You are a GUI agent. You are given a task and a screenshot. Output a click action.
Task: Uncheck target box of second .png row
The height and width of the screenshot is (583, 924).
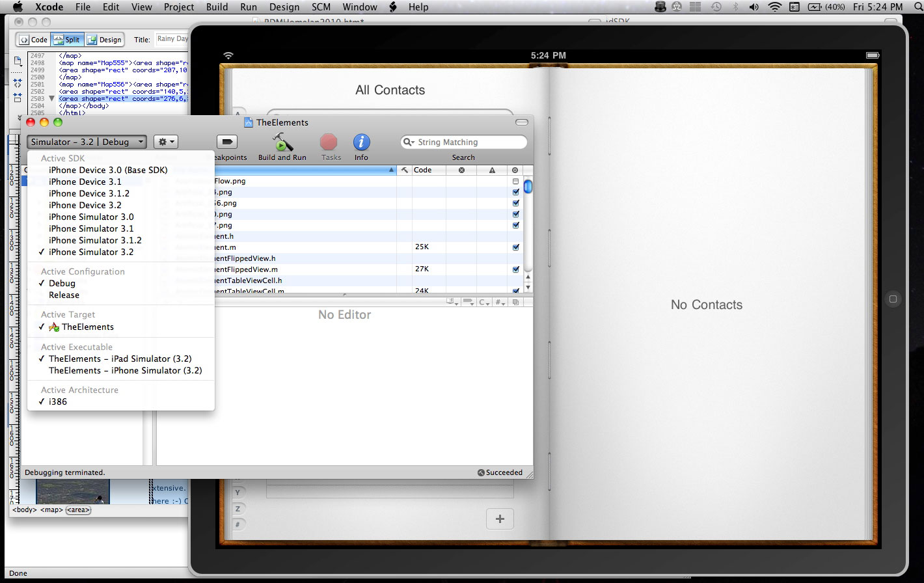click(516, 192)
